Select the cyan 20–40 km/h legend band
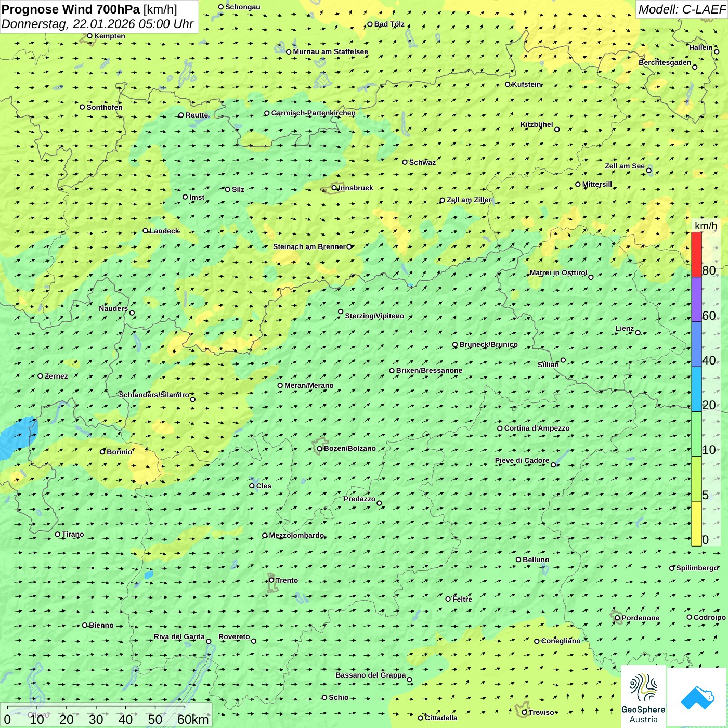The width and height of the screenshot is (728, 728). [x=696, y=389]
